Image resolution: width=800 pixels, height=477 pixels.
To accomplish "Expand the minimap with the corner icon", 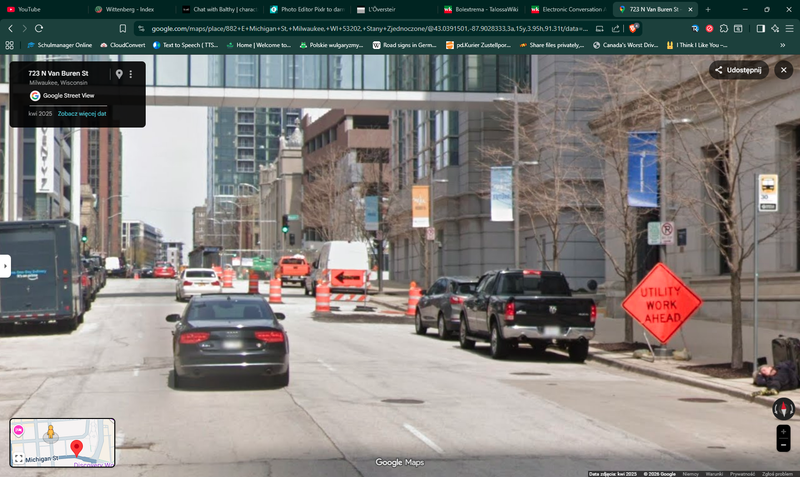I will pyautogui.click(x=18, y=458).
